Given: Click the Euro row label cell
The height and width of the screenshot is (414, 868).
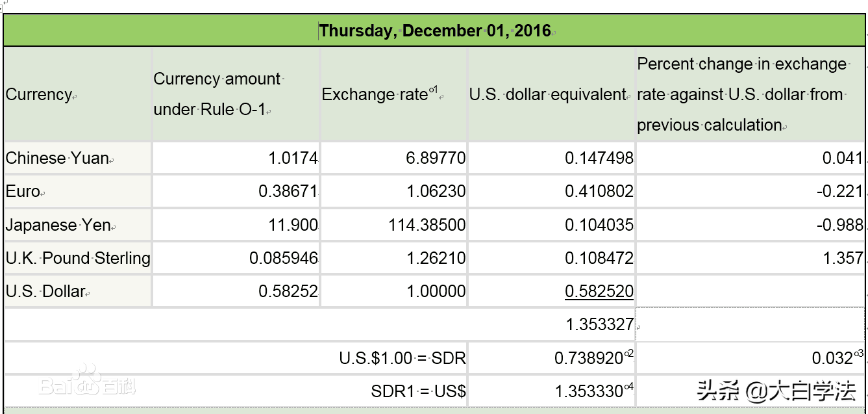Looking at the screenshot, I should pyautogui.click(x=23, y=192).
